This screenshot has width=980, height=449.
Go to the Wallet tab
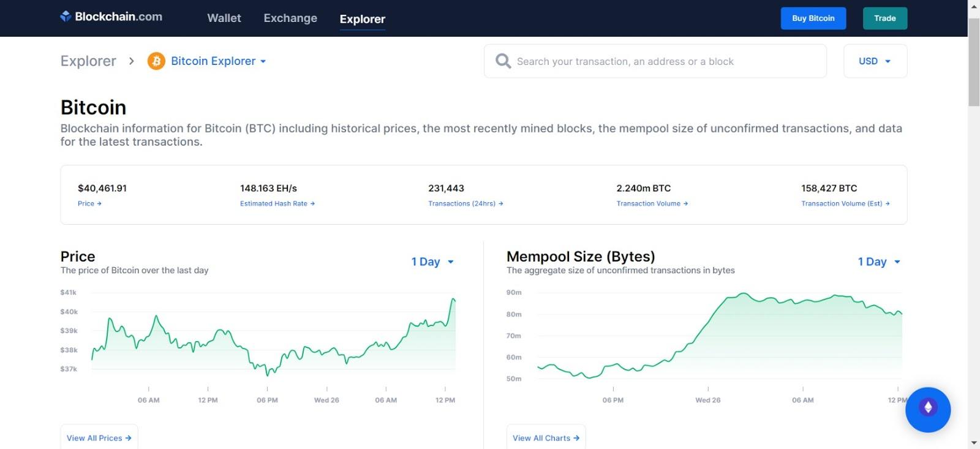click(x=224, y=18)
